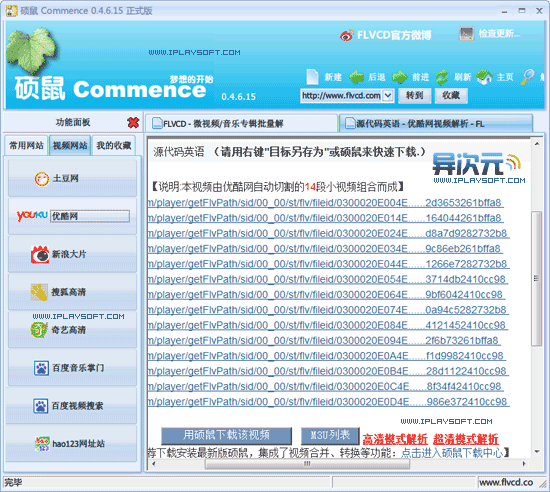Open video segment link ending 9c86eb261bffa8
The image size is (550, 492).
click(326, 249)
